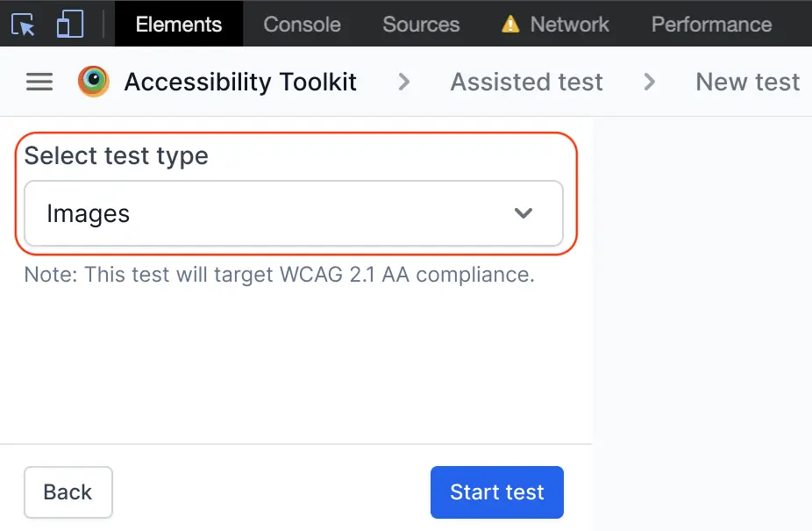812x531 pixels.
Task: Click the New test breadcrumb
Action: (x=747, y=82)
